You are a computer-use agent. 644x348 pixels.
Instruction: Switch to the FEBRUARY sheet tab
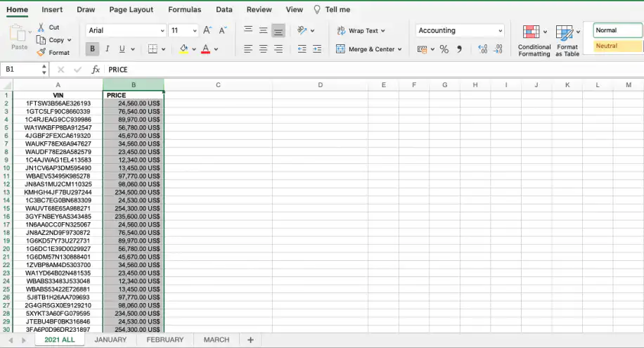click(165, 340)
